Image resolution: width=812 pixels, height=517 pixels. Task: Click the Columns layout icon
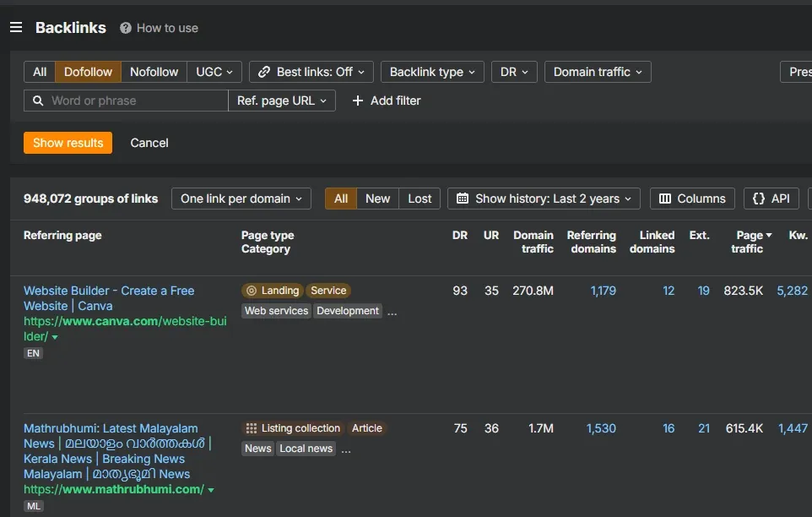point(665,199)
